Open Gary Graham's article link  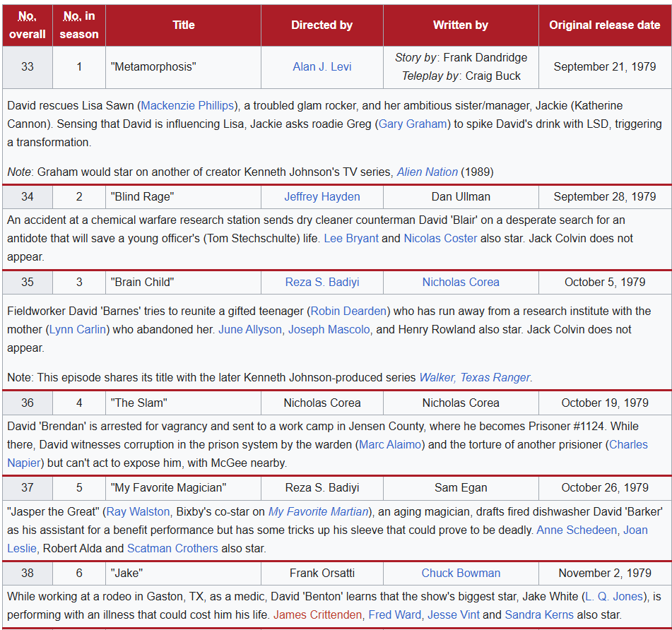tap(413, 124)
